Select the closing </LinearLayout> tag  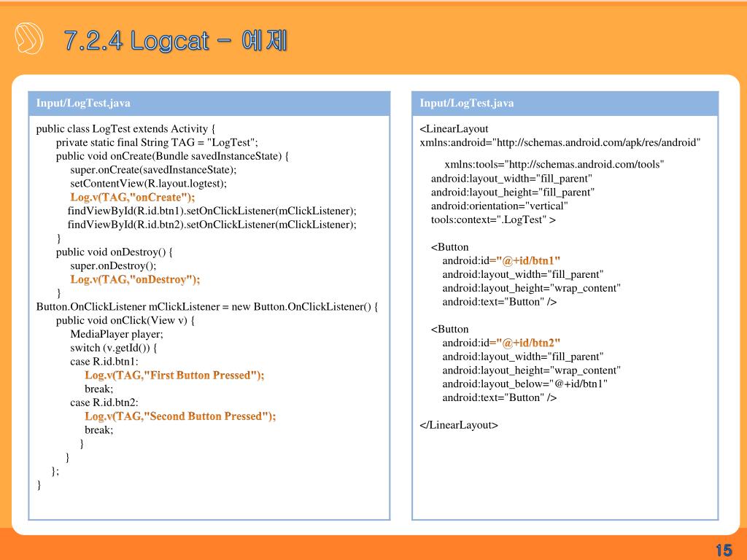pyautogui.click(x=459, y=425)
